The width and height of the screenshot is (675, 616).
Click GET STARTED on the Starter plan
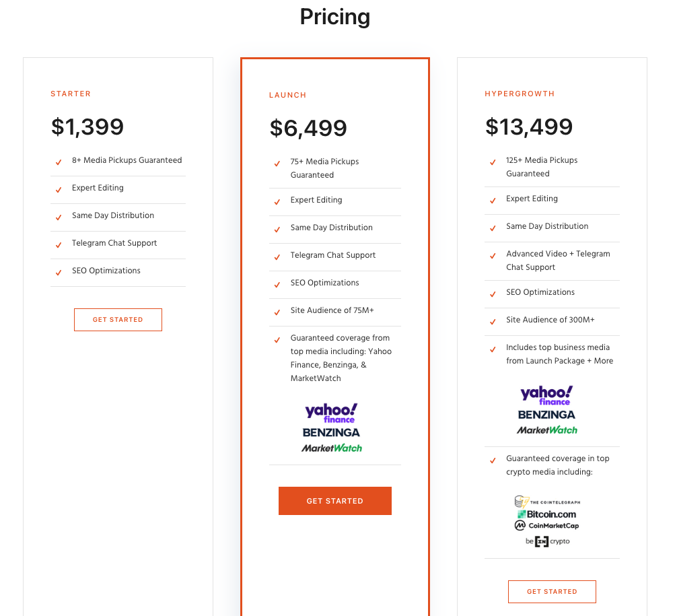(118, 319)
